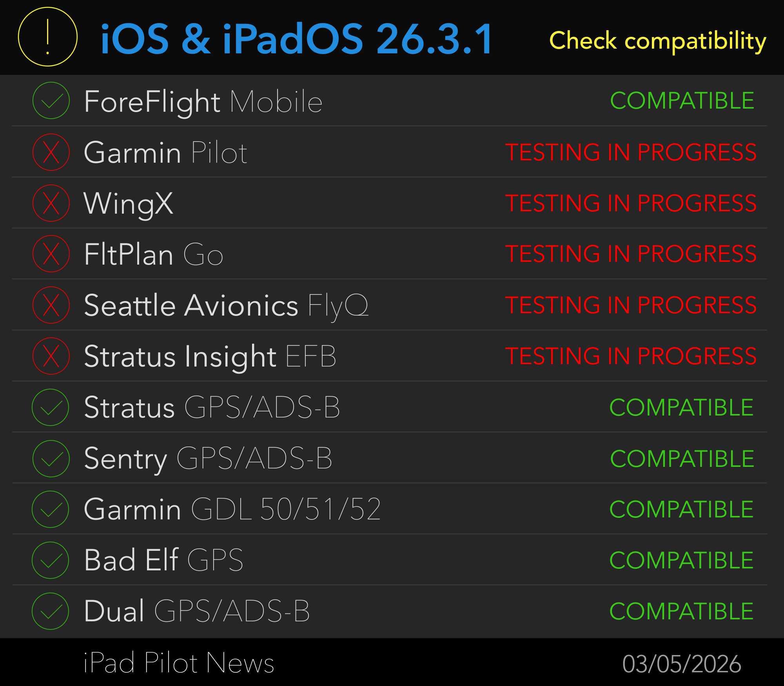Click the green checkmark beside Dual GPS/ADS-B

click(x=51, y=611)
